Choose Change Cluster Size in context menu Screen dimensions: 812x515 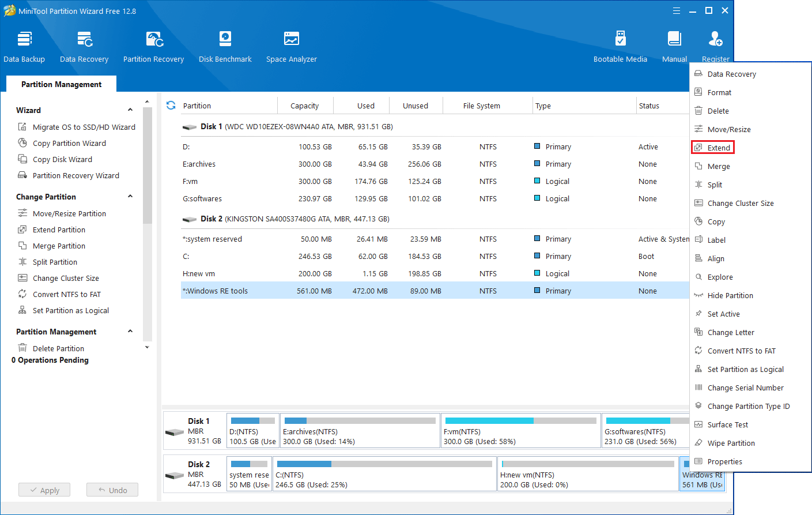(x=750, y=203)
